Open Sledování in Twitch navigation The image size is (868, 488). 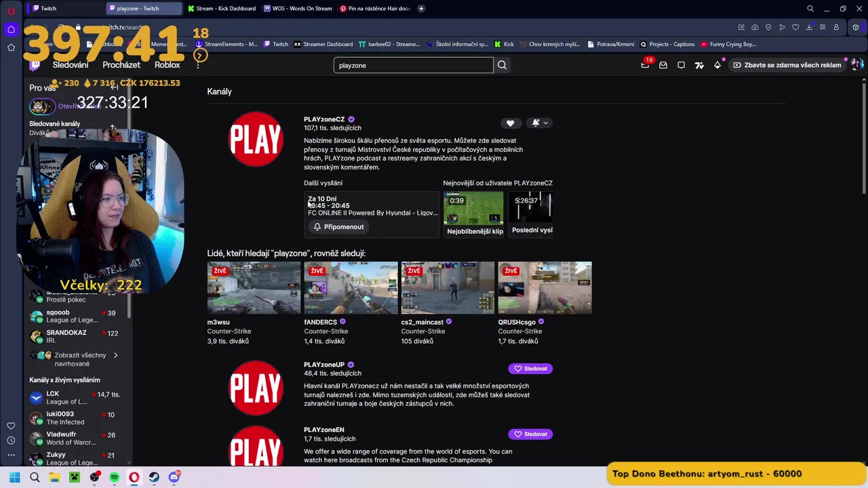[x=71, y=65]
